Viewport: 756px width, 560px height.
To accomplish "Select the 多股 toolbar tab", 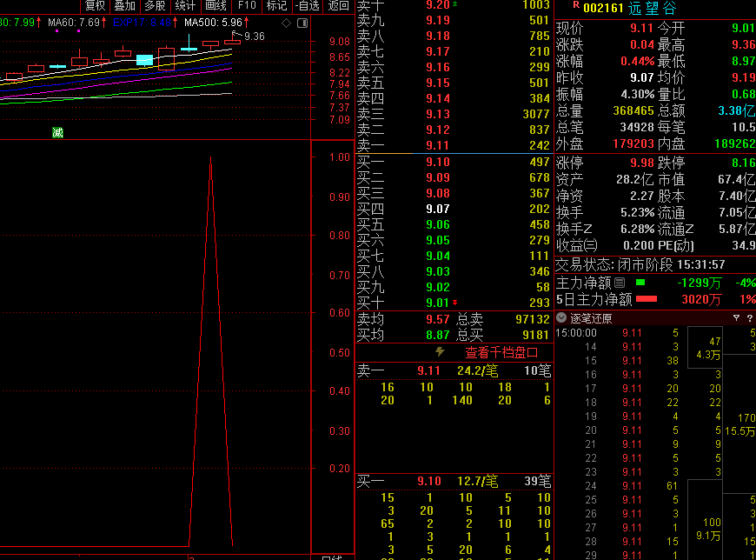I will click(x=155, y=6).
